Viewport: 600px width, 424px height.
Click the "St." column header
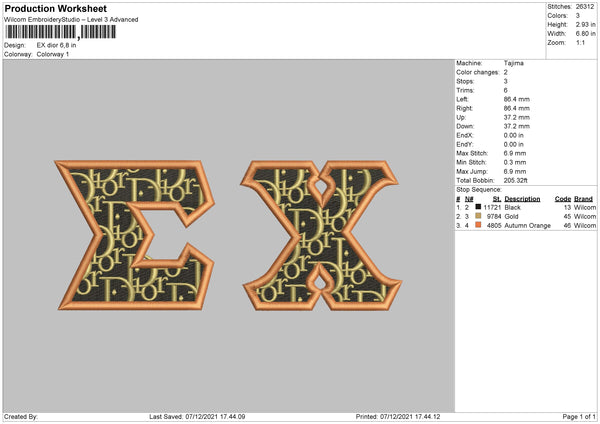coord(497,199)
